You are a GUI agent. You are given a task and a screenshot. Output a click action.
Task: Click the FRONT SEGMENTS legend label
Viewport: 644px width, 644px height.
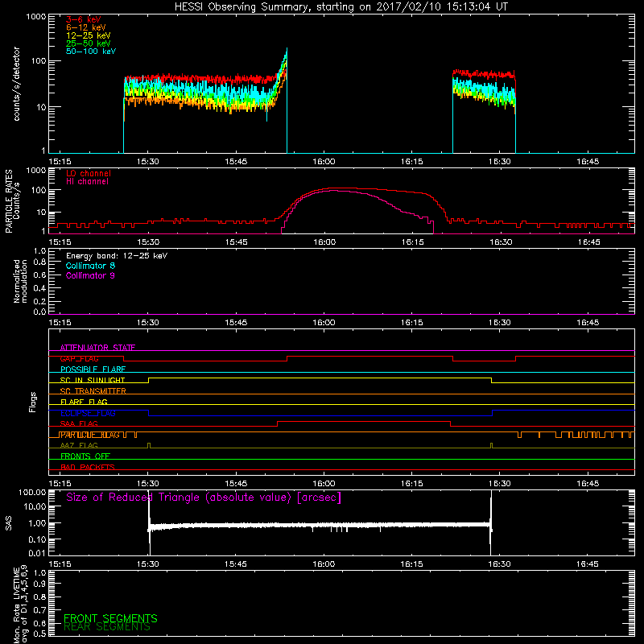click(x=110, y=618)
